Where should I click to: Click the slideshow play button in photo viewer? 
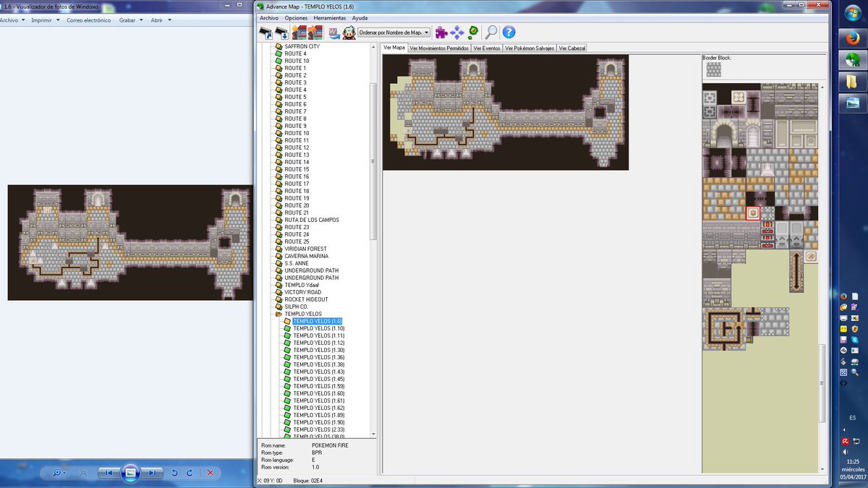click(x=130, y=472)
